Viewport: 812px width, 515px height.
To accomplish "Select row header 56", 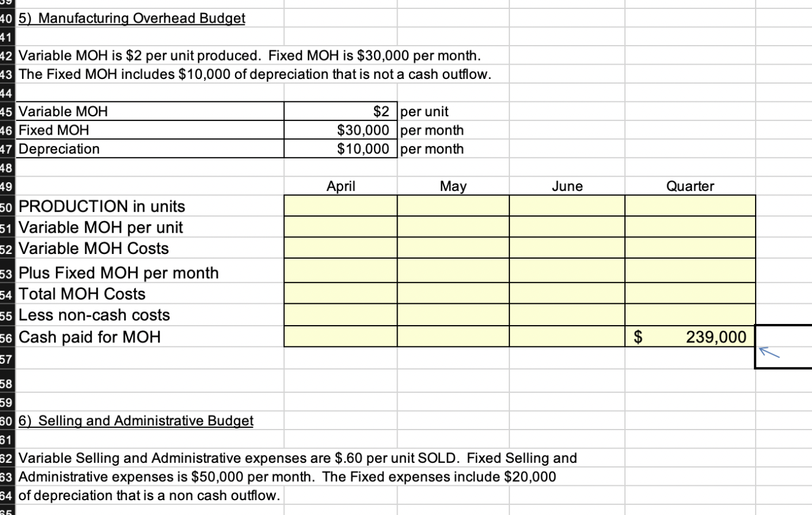I will click(7, 337).
